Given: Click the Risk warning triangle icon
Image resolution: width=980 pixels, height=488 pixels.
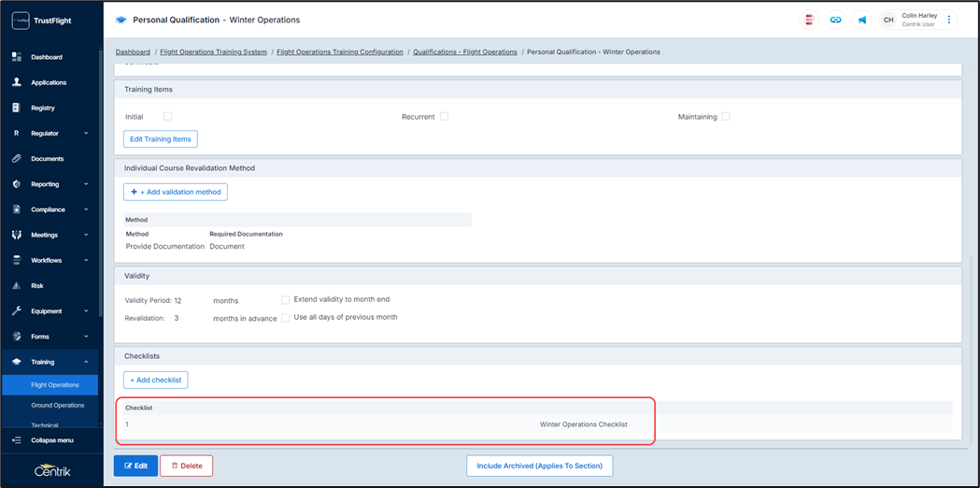Looking at the screenshot, I should pyautogui.click(x=17, y=286).
